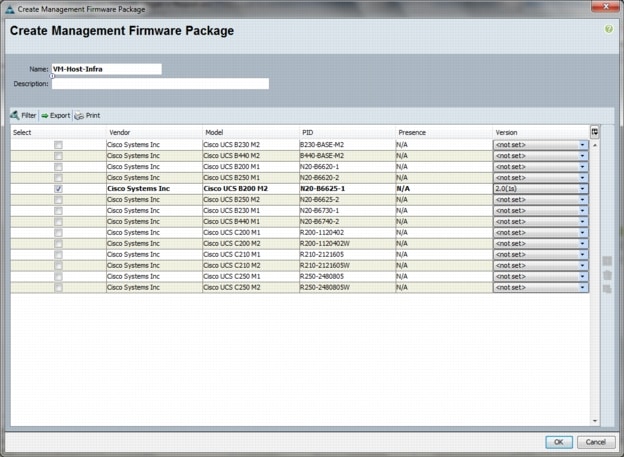Click the OK button

[x=559, y=442]
